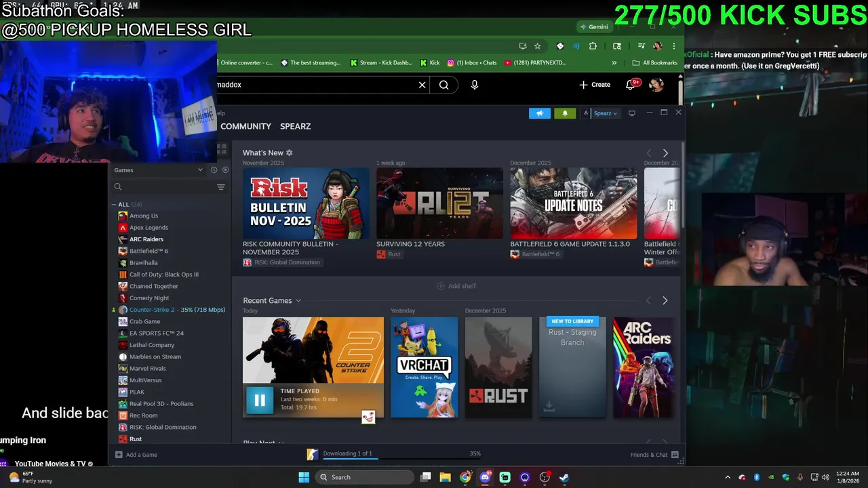This screenshot has width=868, height=488.
Task: Click Chrome icon on taskbar
Action: (x=465, y=477)
